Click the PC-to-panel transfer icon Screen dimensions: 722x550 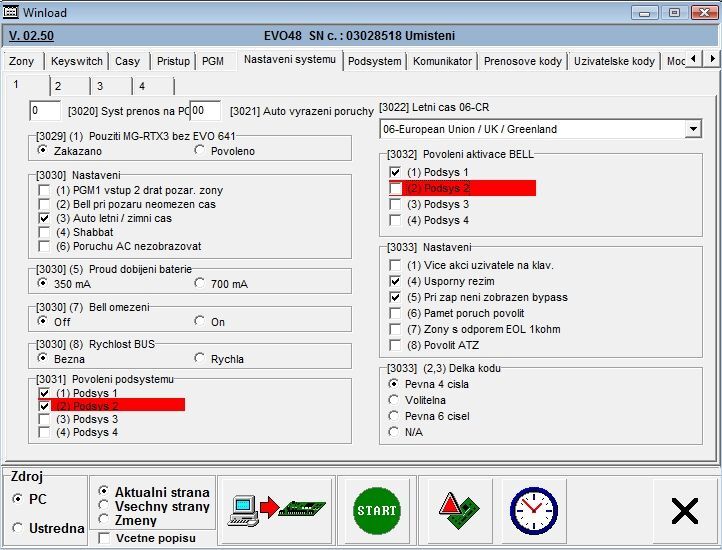tap(277, 511)
